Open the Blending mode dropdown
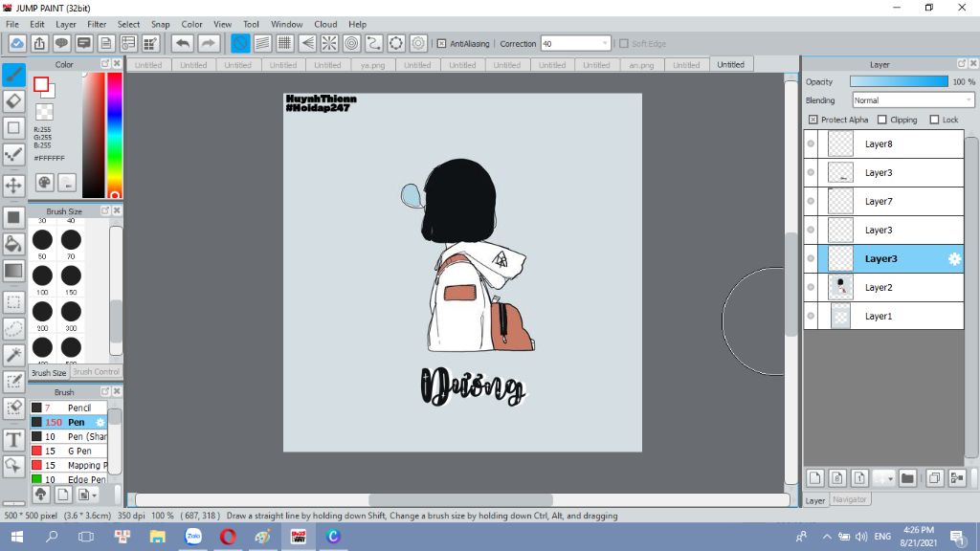This screenshot has height=551, width=980. [913, 99]
